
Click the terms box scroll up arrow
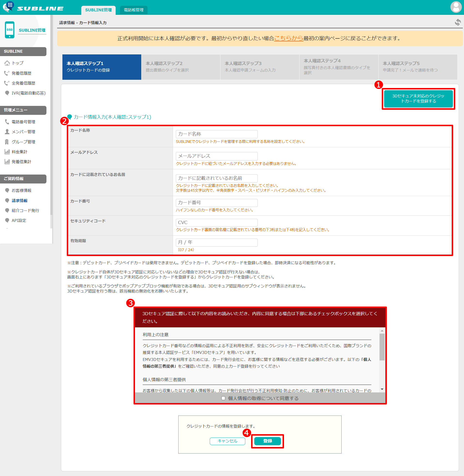pos(382,330)
